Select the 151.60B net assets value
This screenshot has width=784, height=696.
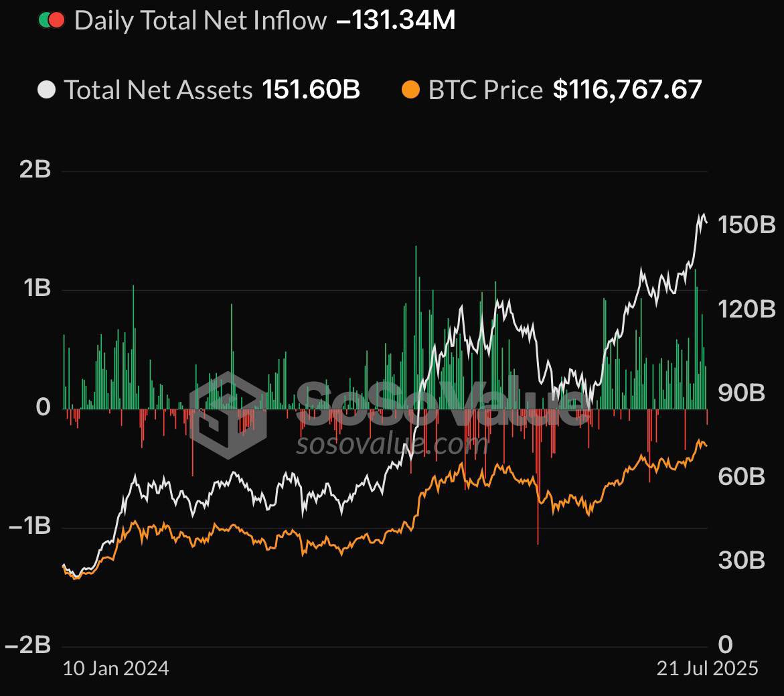311,90
